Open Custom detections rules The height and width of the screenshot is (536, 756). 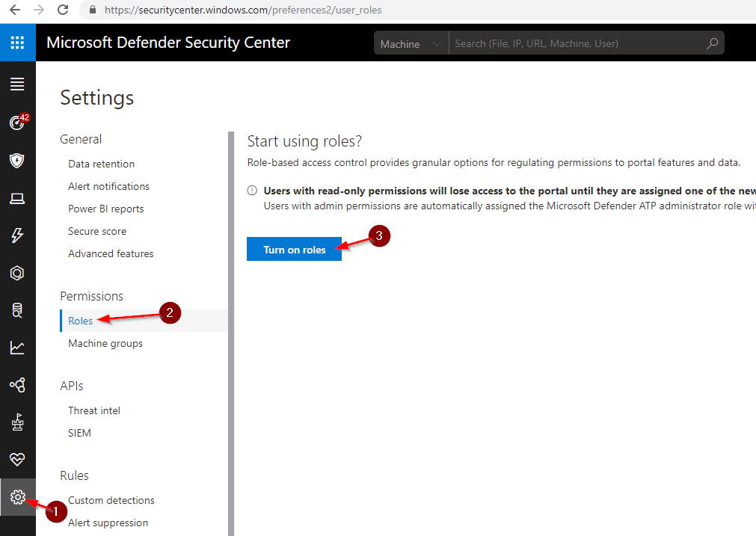[x=111, y=500]
